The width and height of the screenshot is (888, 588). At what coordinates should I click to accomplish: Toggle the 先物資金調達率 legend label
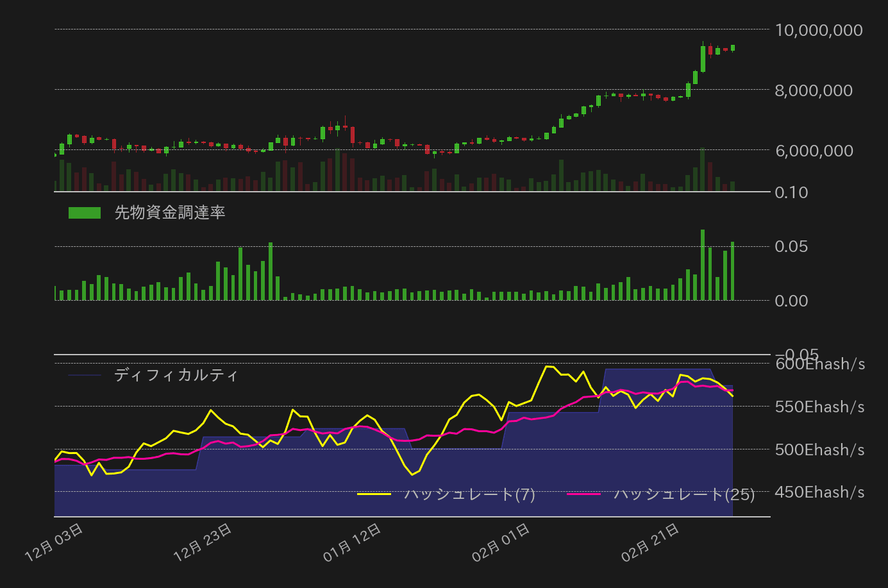170,213
